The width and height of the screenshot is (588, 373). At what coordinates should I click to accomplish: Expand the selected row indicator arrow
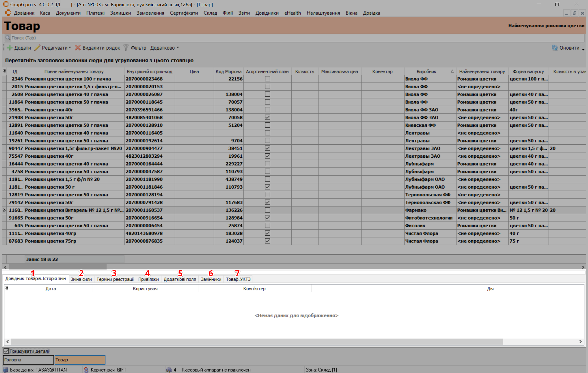click(4, 210)
